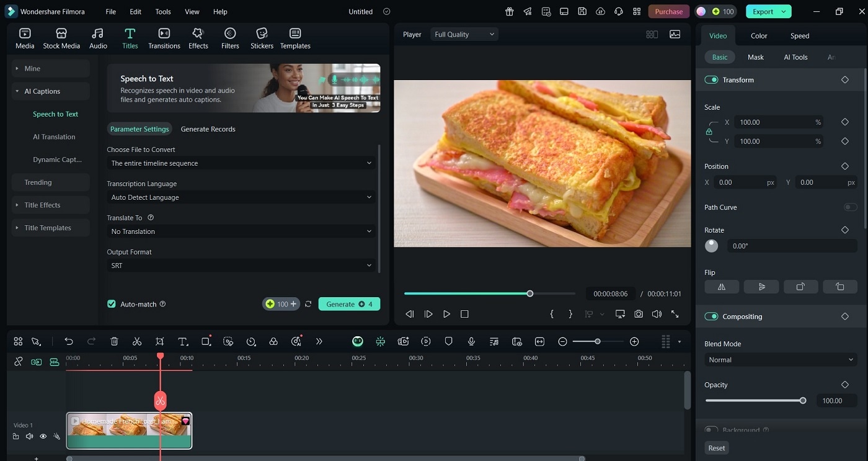
Task: Open the Choose File to Convert dropdown
Action: coord(242,163)
